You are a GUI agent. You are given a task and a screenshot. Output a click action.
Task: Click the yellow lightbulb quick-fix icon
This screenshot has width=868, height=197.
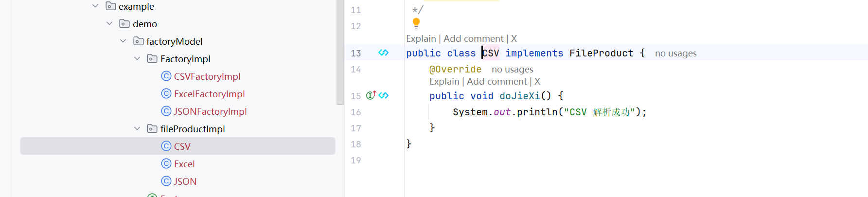click(416, 23)
